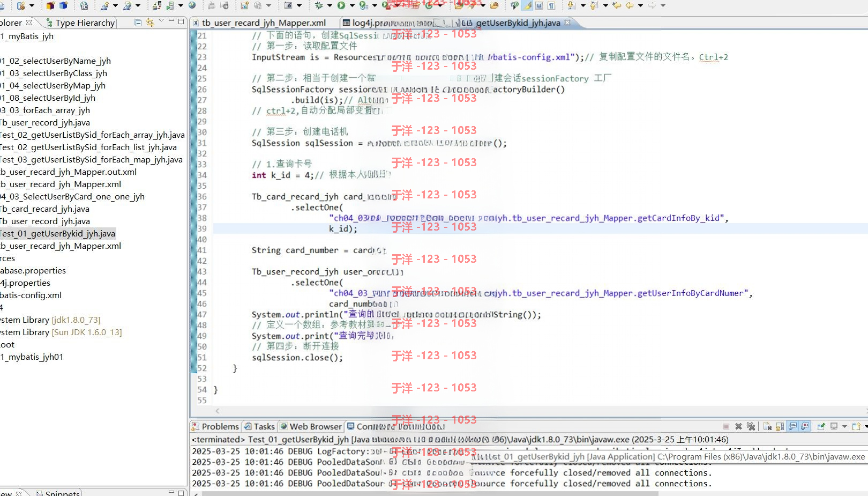The image size is (868, 496).
Task: Click Clear Console icon
Action: (x=767, y=426)
